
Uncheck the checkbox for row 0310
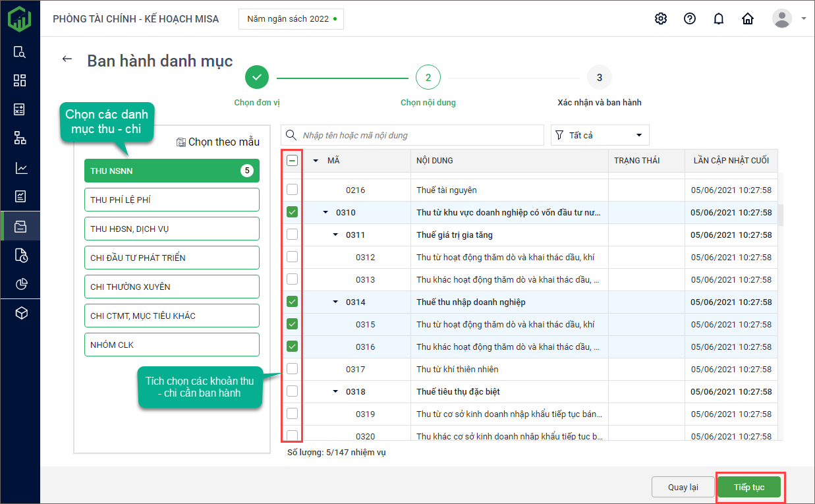tap(292, 212)
